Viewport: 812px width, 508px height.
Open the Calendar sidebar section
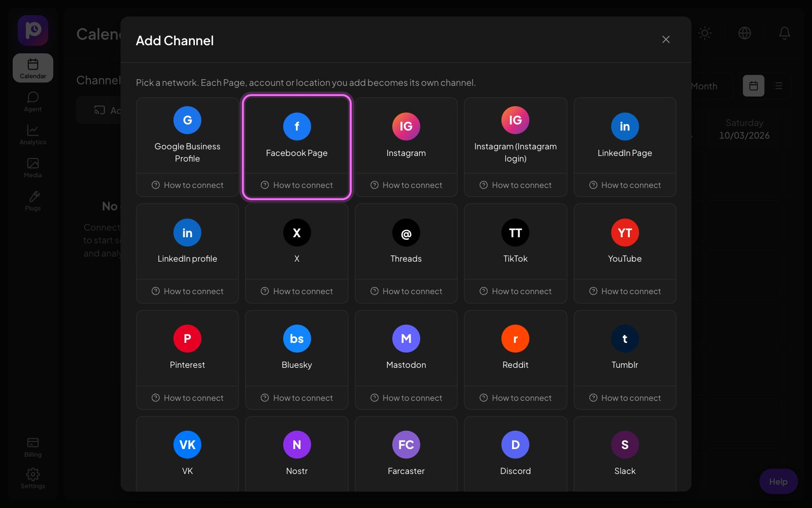(33, 68)
